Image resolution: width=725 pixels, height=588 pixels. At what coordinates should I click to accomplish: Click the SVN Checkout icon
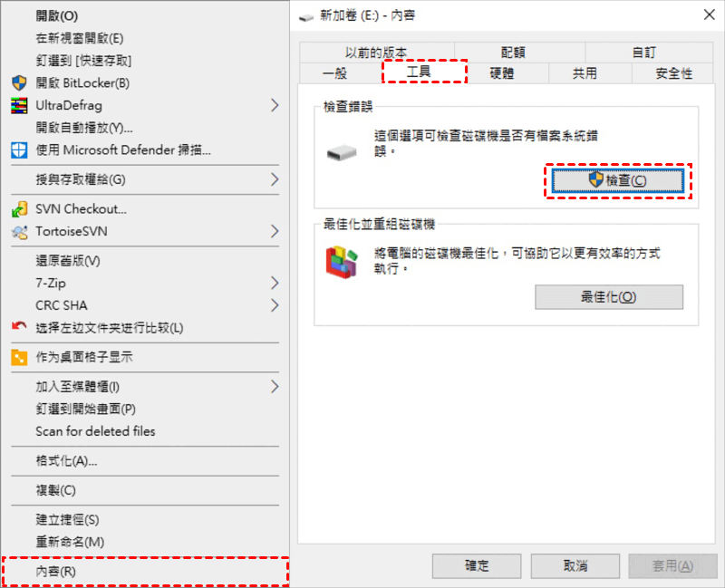point(19,209)
